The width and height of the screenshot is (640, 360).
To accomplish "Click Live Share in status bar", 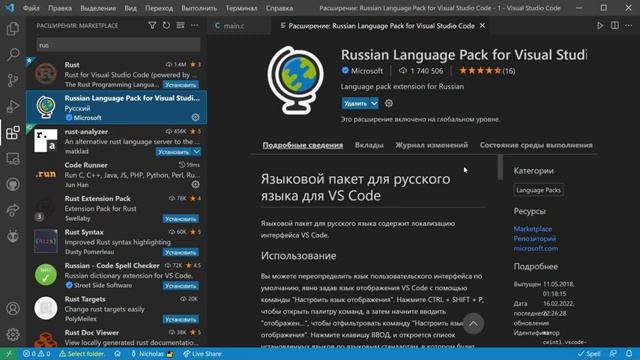I will point(202,354).
